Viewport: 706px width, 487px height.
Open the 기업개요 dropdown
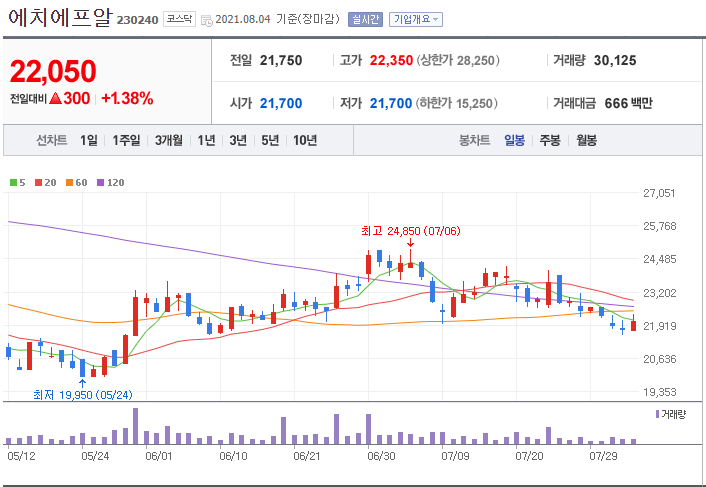(x=416, y=19)
